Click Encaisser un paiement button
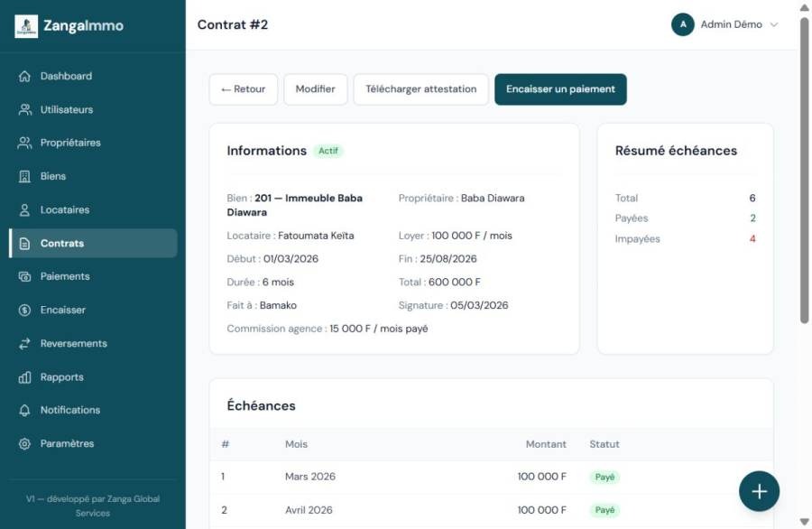812x529 pixels. (x=560, y=89)
